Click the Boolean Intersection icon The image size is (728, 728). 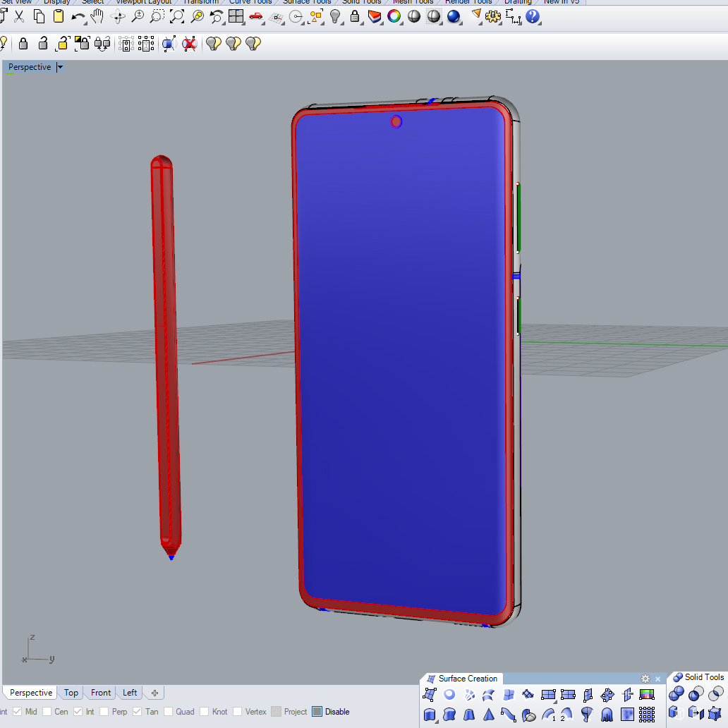point(716,694)
